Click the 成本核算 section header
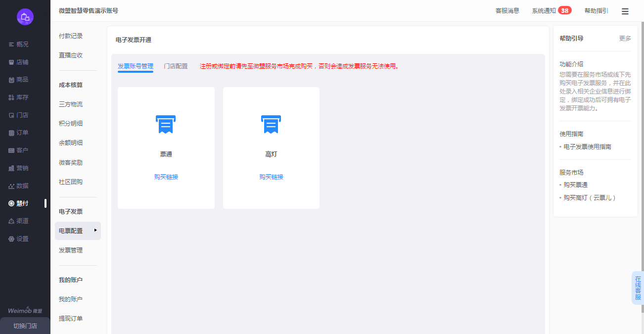 pyautogui.click(x=71, y=85)
